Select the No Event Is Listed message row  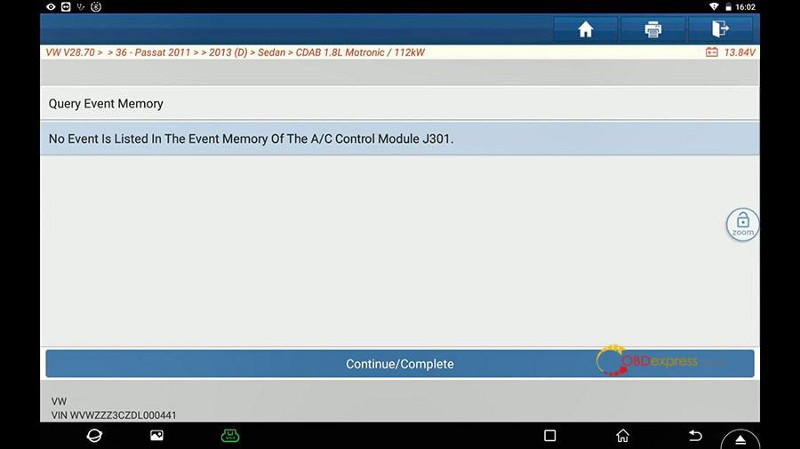tap(399, 139)
